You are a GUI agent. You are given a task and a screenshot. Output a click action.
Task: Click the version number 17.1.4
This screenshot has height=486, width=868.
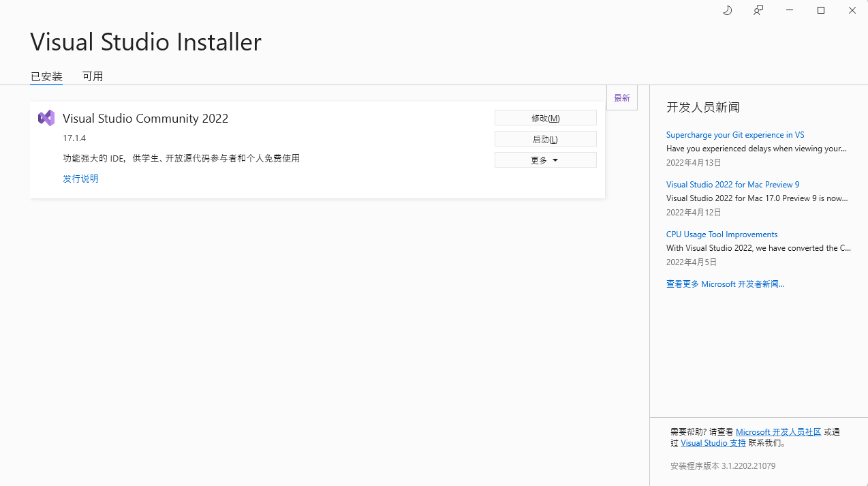[74, 138]
